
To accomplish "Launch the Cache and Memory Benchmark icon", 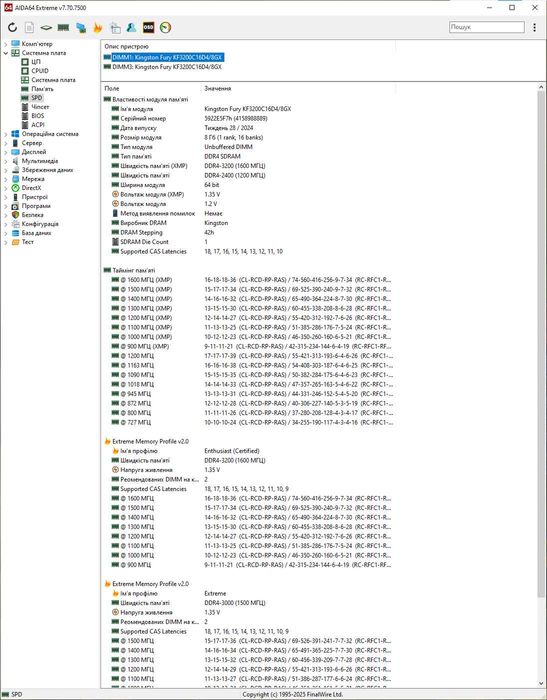I will pos(63,28).
